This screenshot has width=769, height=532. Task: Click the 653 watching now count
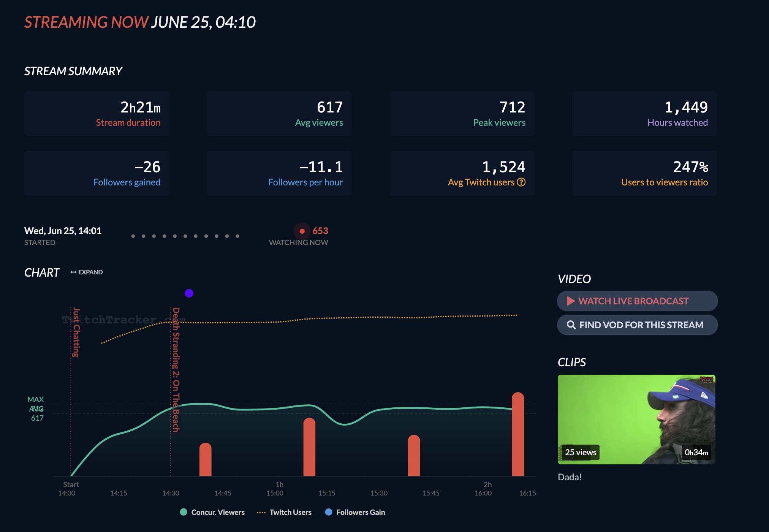point(320,231)
